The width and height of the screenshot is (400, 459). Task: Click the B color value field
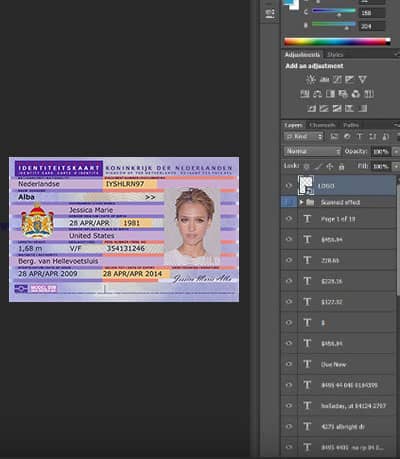pyautogui.click(x=372, y=26)
